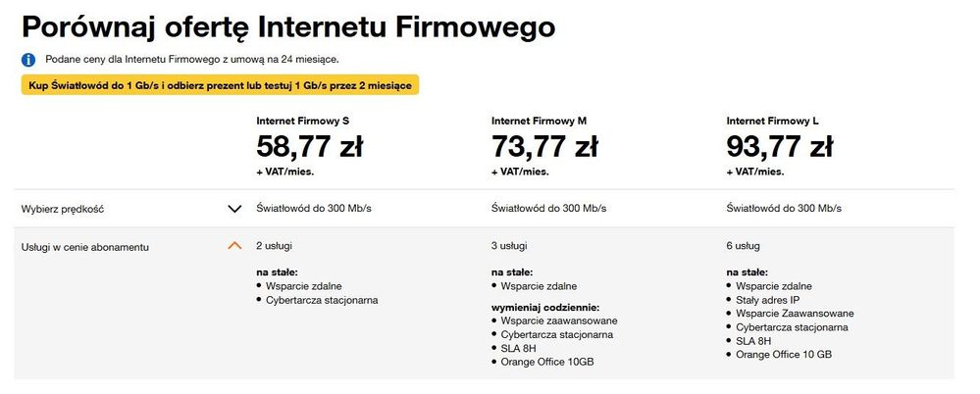Click the Wybierz prędkość row label
This screenshot has height=394, width=980.
[x=63, y=209]
